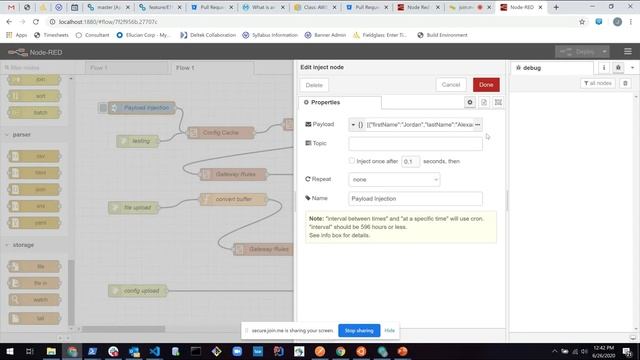Bookmark this page with star icon
Screen dimensions: 640x360
(x=582, y=22)
